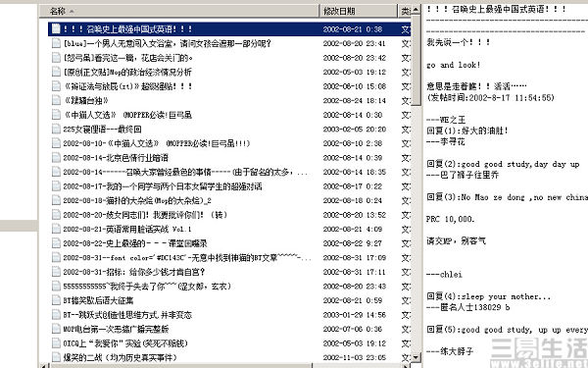Image resolution: width=588 pixels, height=368 pixels.
Task: Click the file icon next to BT--跳跃式创造性思维方式
Action: point(56,314)
